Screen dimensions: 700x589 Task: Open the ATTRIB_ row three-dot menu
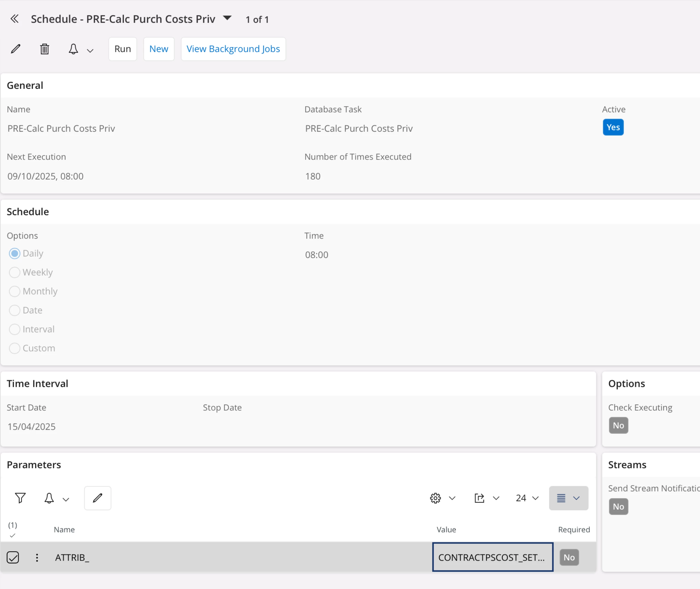pyautogui.click(x=37, y=557)
